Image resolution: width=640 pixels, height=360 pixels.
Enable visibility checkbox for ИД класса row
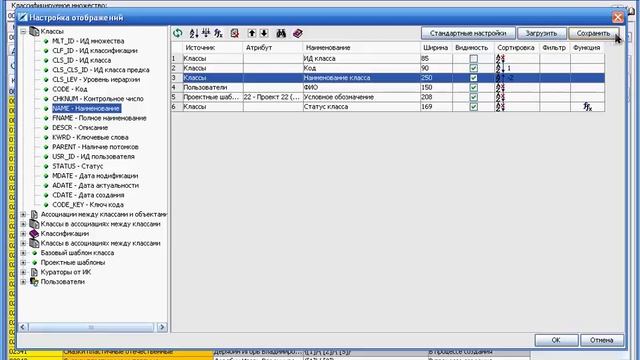coord(473,59)
